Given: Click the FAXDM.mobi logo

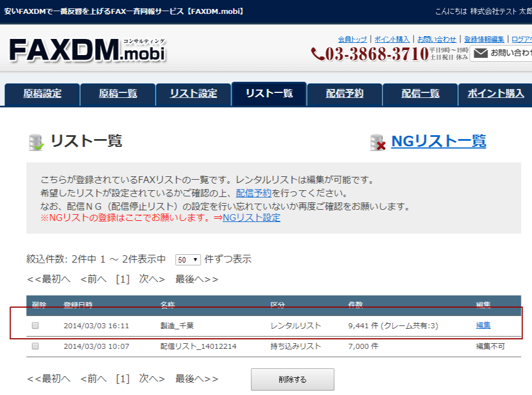Looking at the screenshot, I should pos(87,51).
